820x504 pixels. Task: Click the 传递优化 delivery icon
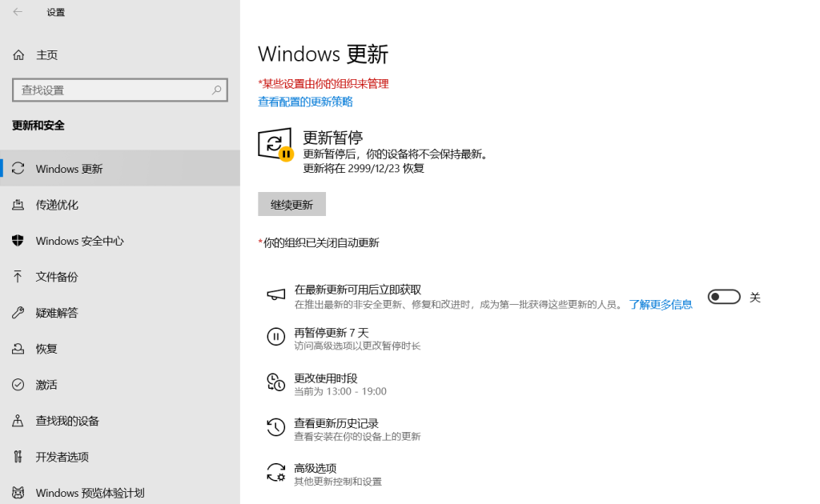click(x=18, y=204)
